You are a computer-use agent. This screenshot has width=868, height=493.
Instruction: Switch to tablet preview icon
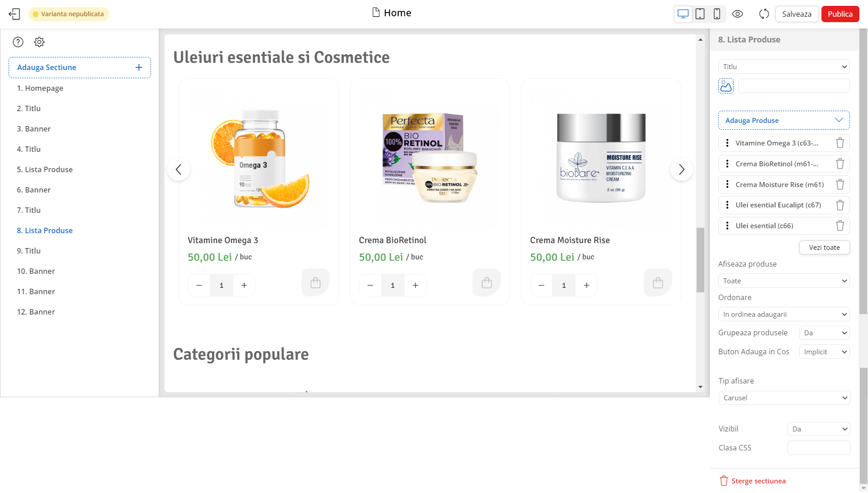(x=700, y=14)
